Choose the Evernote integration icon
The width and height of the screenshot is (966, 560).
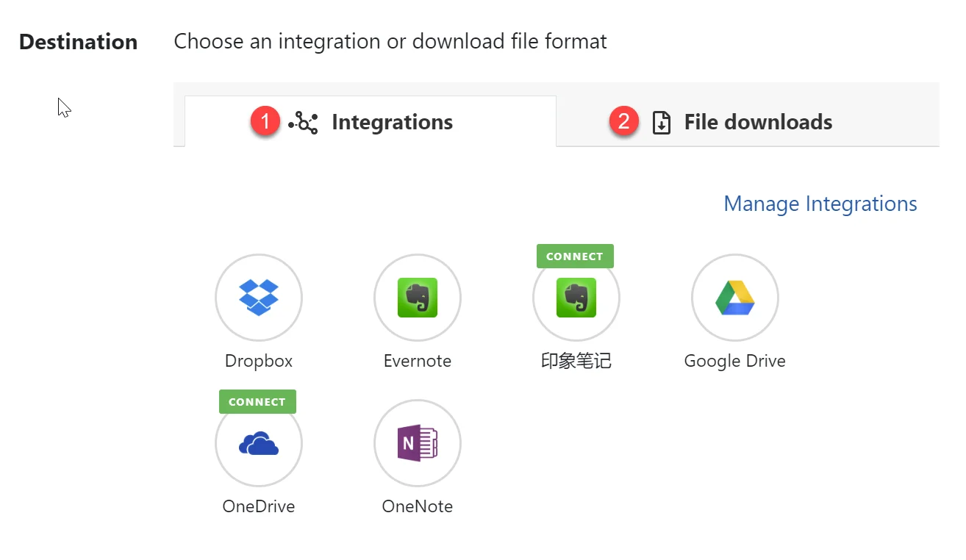tap(418, 298)
